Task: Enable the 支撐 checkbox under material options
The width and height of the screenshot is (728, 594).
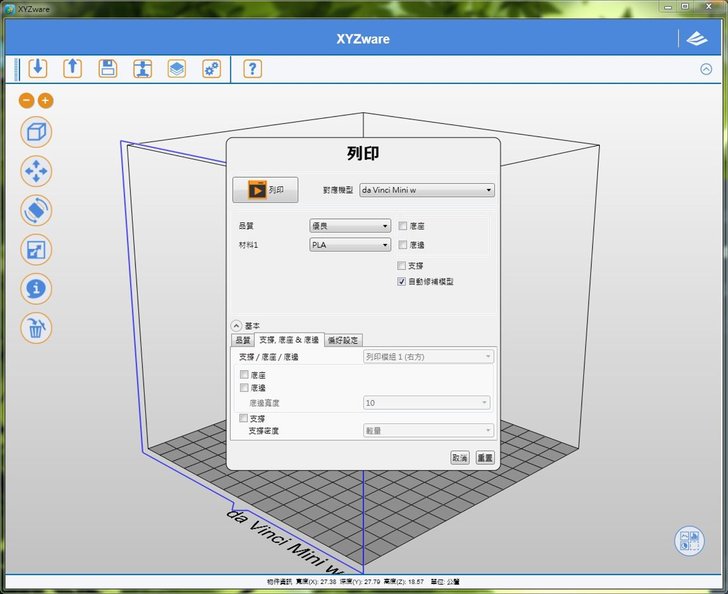Action: pos(402,266)
